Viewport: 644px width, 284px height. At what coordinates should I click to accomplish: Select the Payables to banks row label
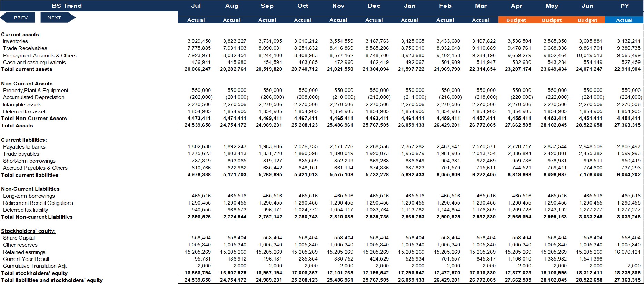click(24, 147)
